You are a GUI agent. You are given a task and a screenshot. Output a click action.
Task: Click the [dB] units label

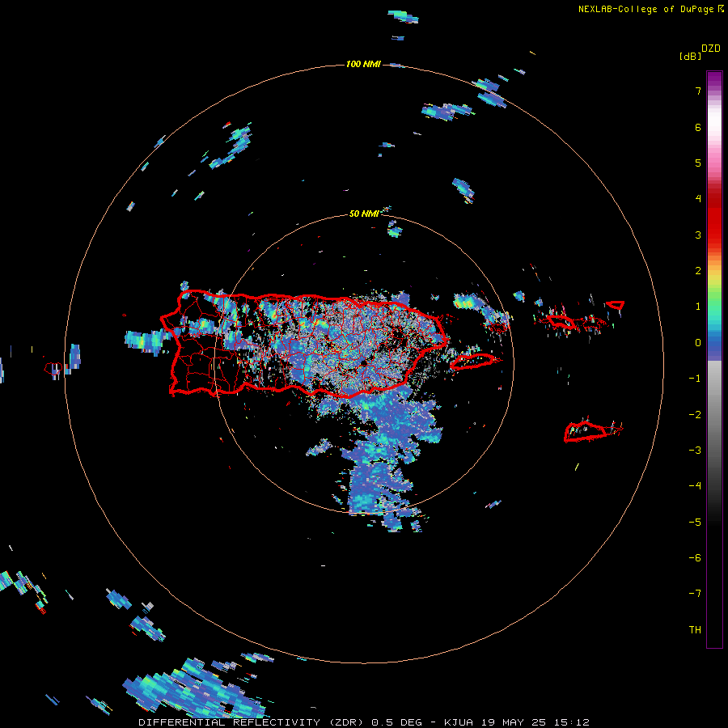pyautogui.click(x=691, y=56)
